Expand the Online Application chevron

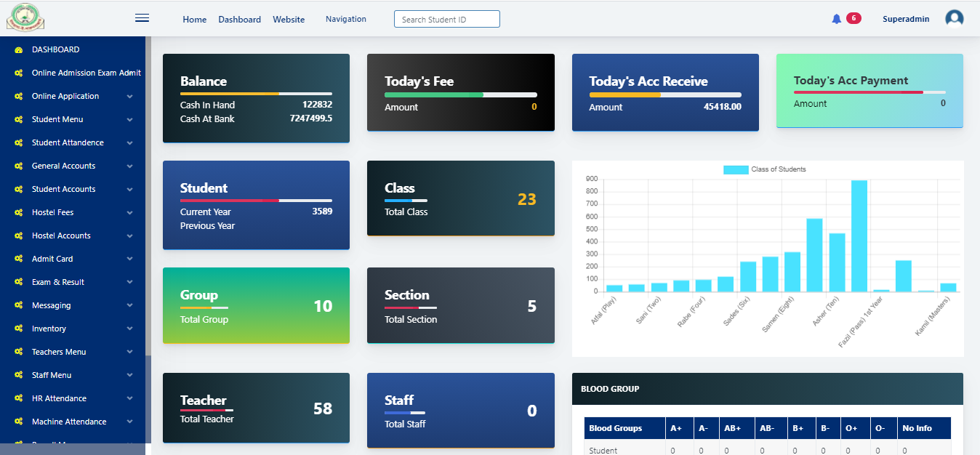click(x=129, y=97)
